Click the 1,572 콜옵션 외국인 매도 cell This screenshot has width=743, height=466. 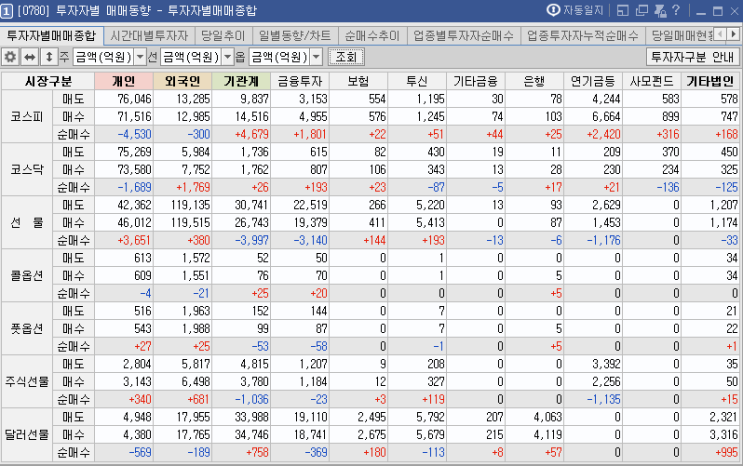(182, 258)
